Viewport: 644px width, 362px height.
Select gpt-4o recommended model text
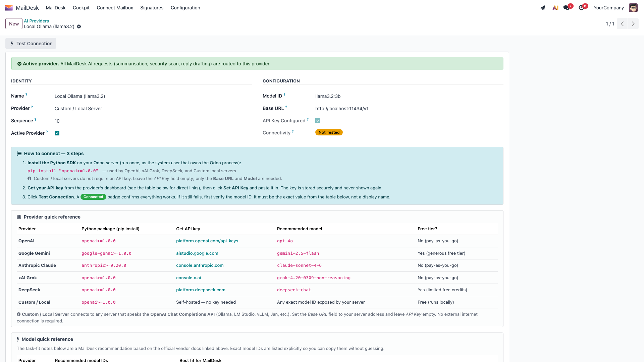point(285,241)
